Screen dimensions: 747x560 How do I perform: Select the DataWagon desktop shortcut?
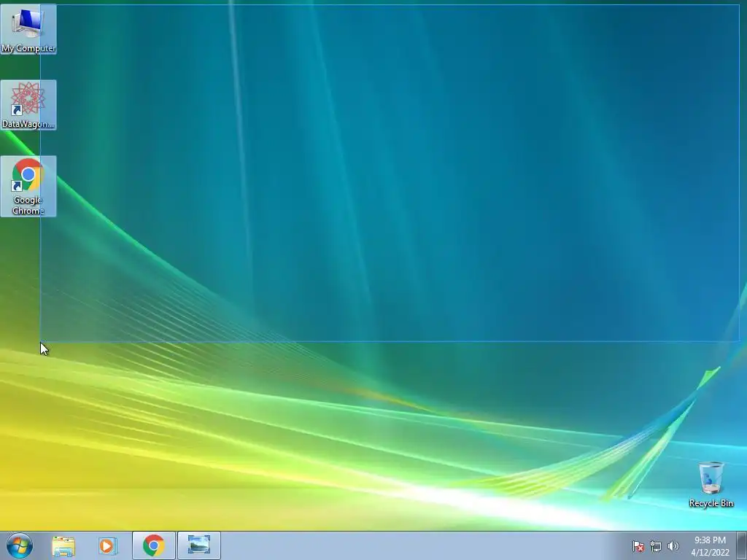[x=28, y=105]
